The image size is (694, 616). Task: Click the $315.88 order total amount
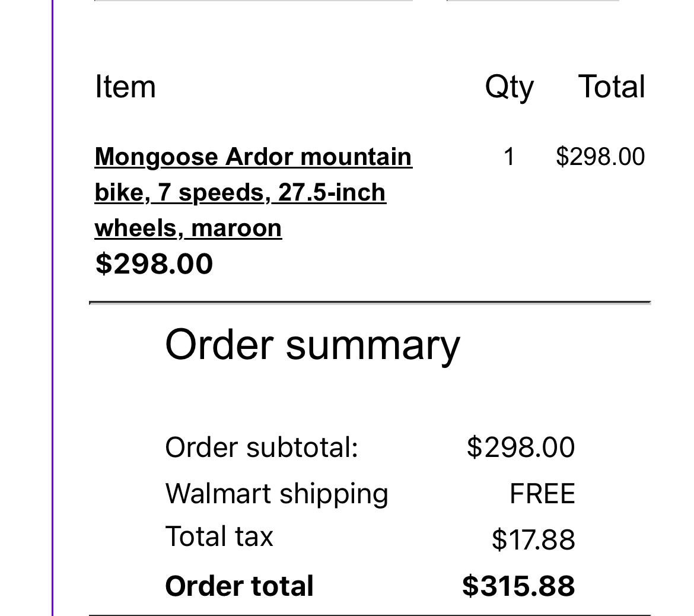(x=518, y=586)
